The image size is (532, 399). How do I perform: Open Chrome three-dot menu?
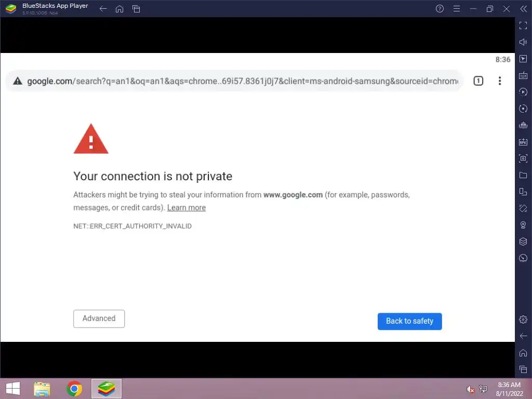coord(500,81)
